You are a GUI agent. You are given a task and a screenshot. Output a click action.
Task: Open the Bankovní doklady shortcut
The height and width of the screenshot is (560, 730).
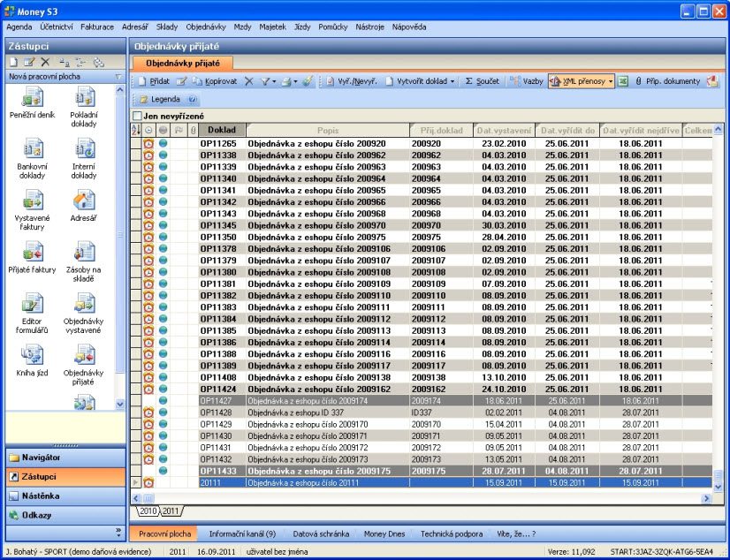(32, 149)
